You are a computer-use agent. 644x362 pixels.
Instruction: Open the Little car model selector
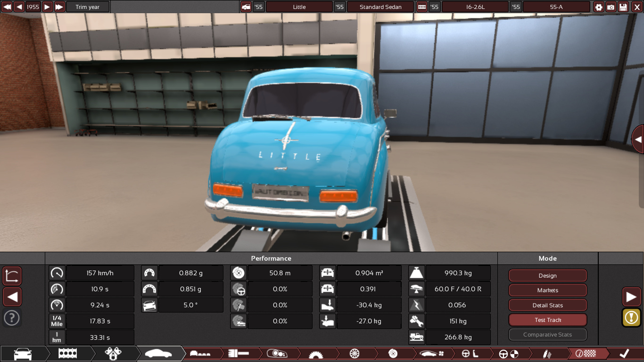pos(299,7)
